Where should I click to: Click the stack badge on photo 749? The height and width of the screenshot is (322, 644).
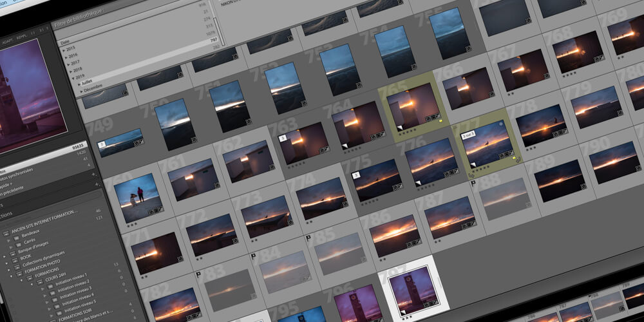point(102,145)
